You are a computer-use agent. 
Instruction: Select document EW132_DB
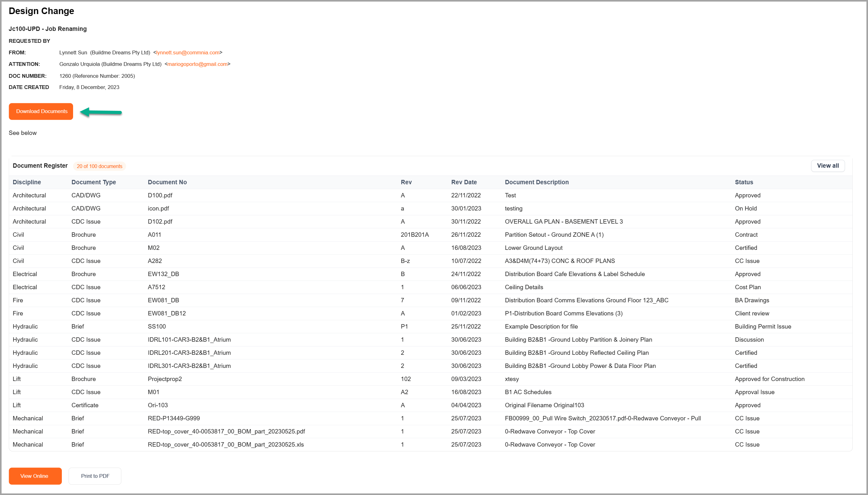coord(163,274)
